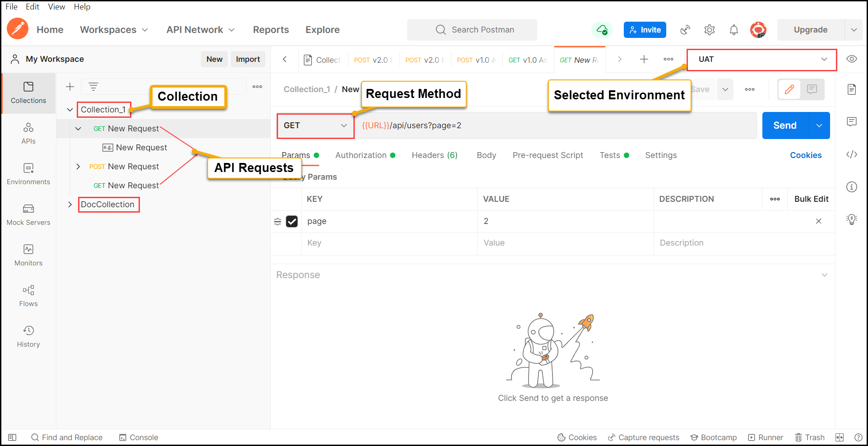The height and width of the screenshot is (446, 868).
Task: Open the Cookies link
Action: pyautogui.click(x=806, y=155)
